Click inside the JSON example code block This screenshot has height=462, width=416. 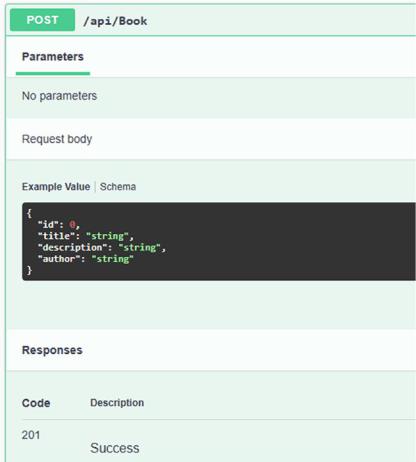coord(219,241)
